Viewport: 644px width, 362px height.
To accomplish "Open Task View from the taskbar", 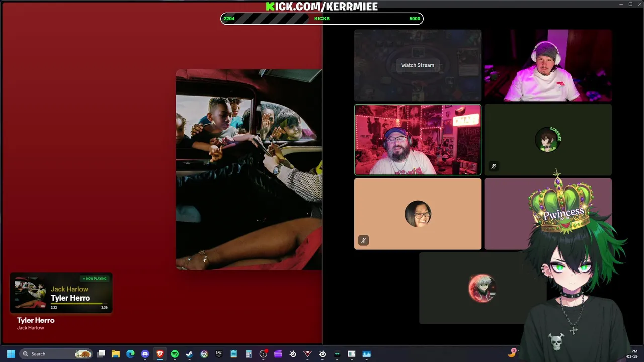I will [x=101, y=354].
